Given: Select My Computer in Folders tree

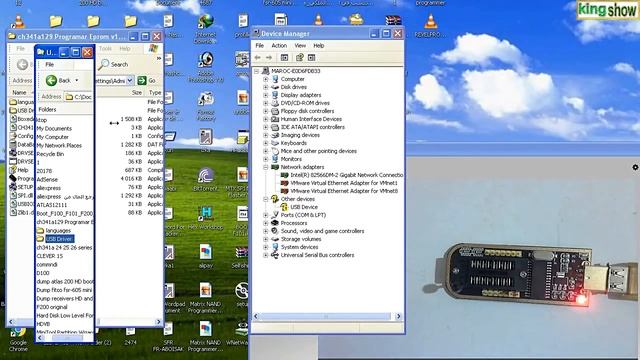Looking at the screenshot, I should tap(53, 137).
